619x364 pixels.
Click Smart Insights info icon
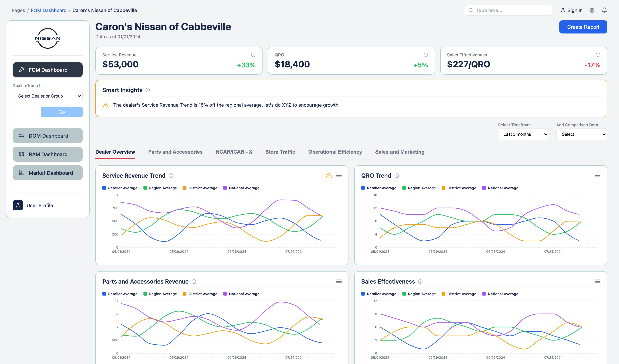click(x=148, y=90)
